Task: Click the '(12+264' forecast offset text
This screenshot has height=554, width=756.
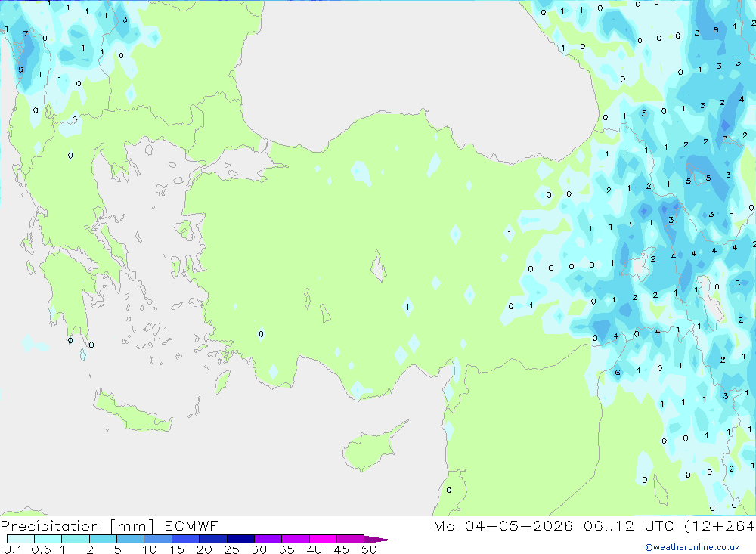Action: click(720, 525)
